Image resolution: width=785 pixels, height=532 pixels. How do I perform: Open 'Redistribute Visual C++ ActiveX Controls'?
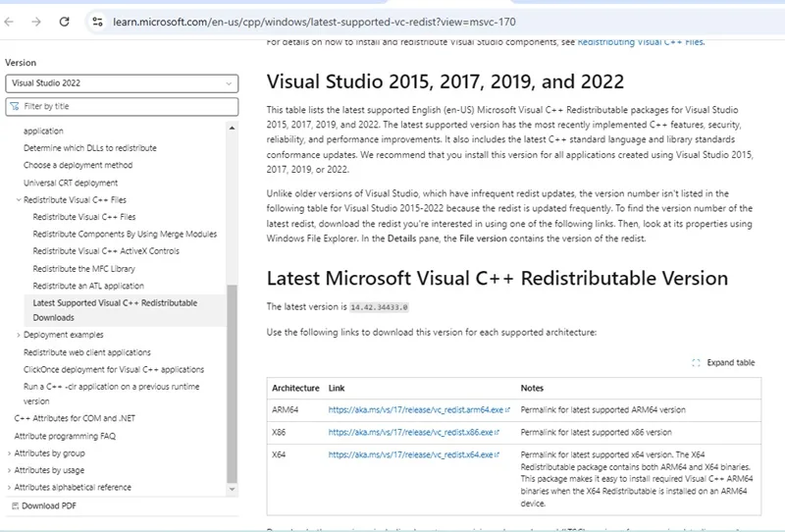106,251
